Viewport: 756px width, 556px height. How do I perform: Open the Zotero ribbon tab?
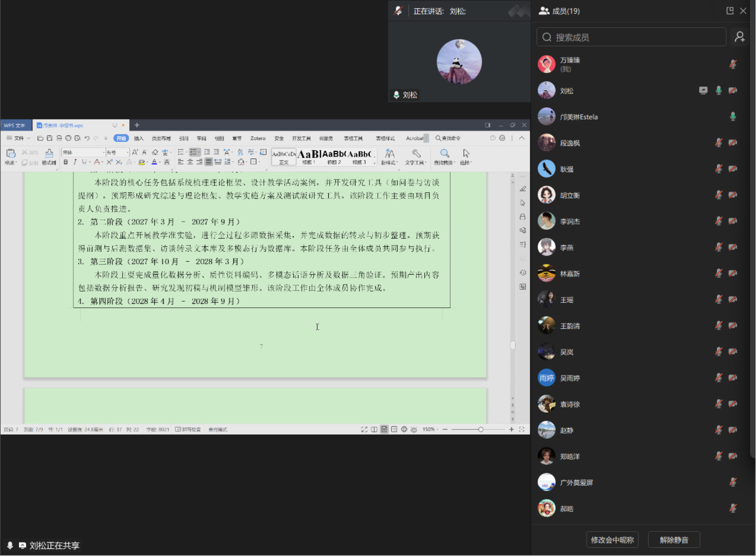point(257,138)
